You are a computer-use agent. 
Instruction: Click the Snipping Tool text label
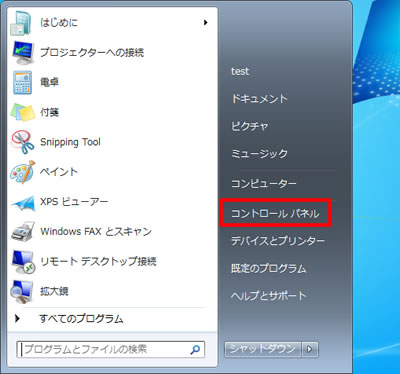pyautogui.click(x=70, y=142)
